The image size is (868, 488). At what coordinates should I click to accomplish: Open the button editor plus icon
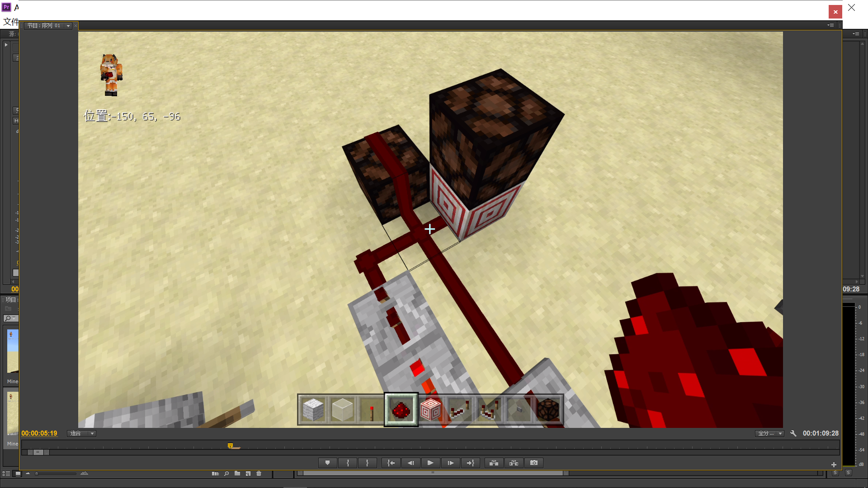(834, 465)
